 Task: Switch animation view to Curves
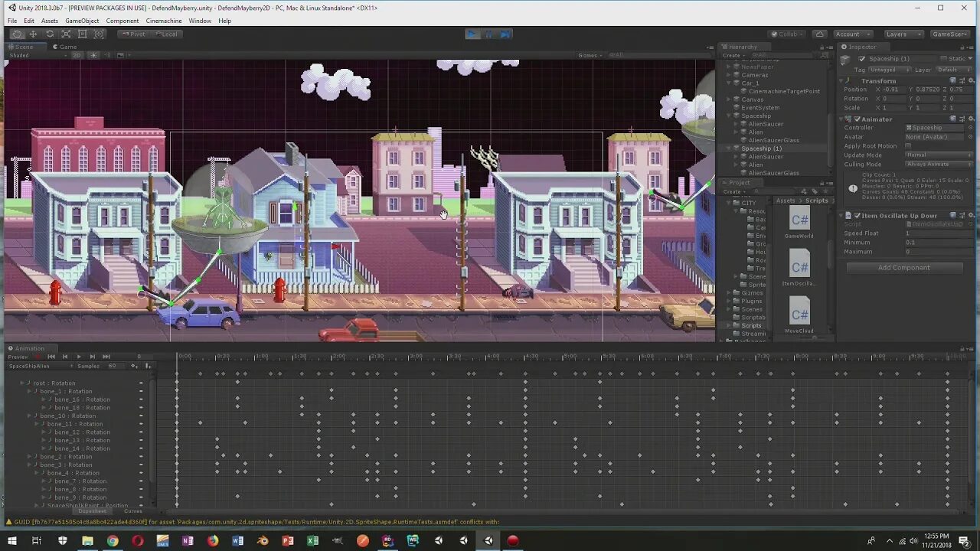tap(132, 510)
